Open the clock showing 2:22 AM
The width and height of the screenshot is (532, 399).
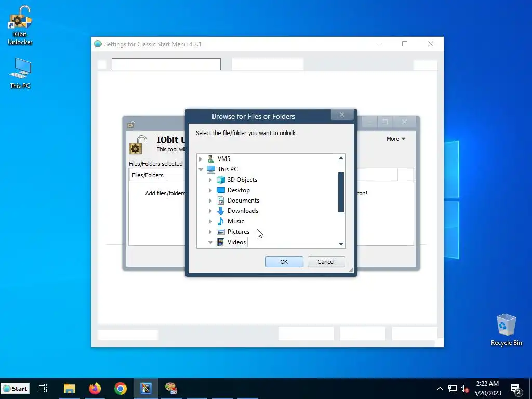pyautogui.click(x=487, y=389)
